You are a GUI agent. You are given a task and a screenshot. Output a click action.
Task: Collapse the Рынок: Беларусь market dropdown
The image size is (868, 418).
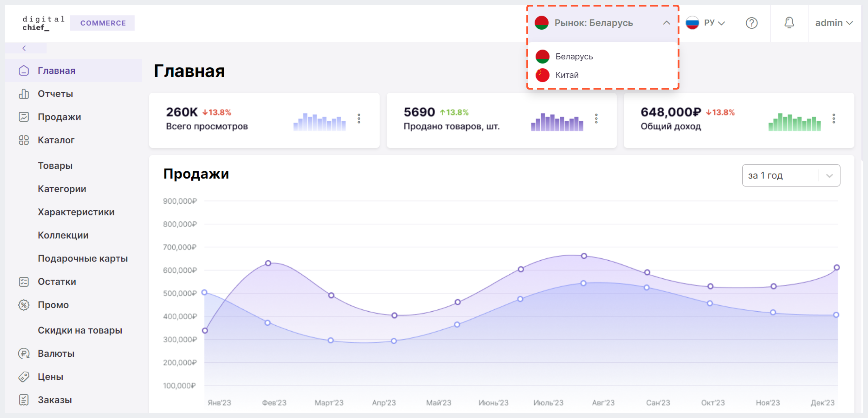pyautogui.click(x=666, y=23)
